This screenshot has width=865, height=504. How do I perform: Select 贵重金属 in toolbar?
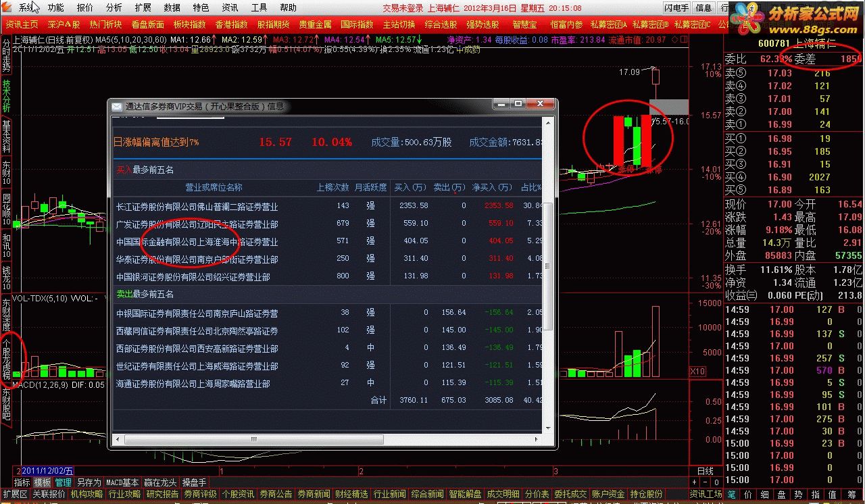point(315,24)
